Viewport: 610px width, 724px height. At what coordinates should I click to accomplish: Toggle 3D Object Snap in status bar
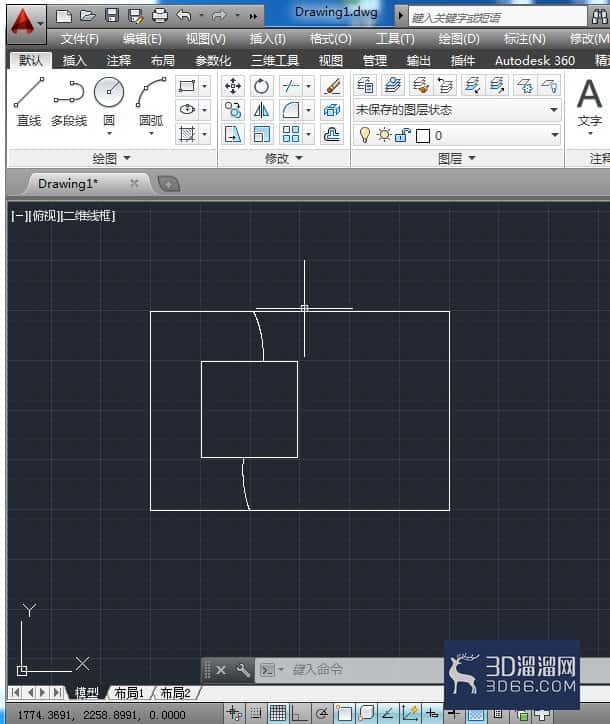coord(366,713)
